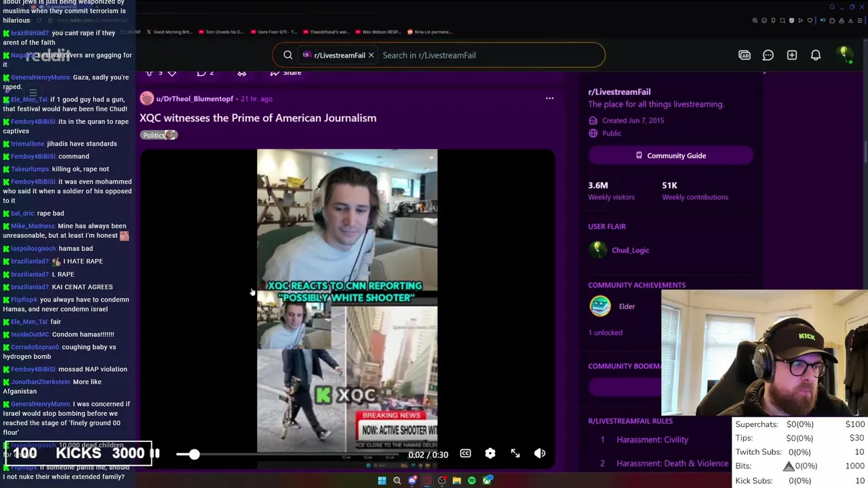The width and height of the screenshot is (868, 488).
Task: Open the Reddit advertise icon
Action: 745,55
